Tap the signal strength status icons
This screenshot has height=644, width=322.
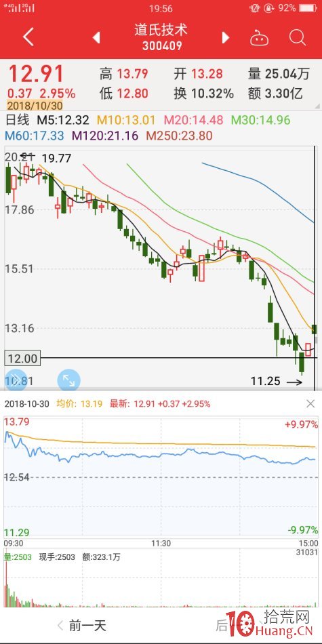18,8
